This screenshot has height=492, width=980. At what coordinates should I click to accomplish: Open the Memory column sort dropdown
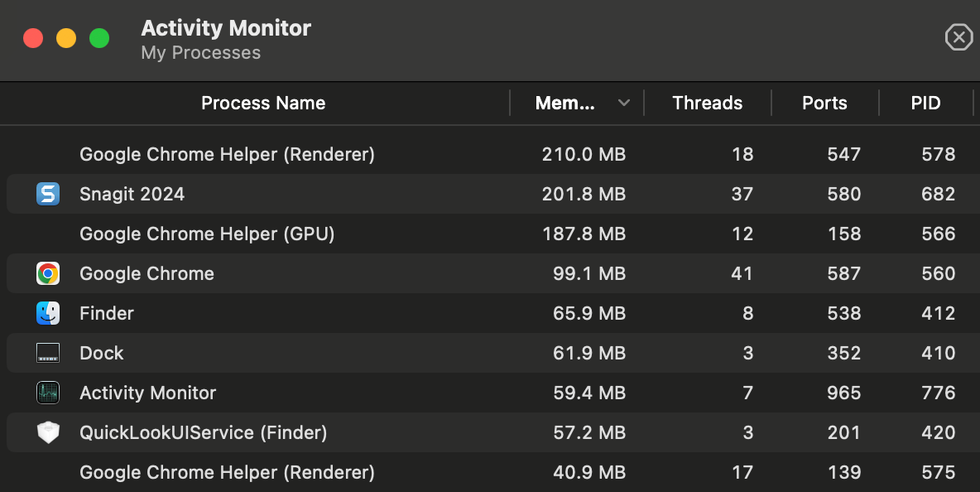(x=623, y=103)
